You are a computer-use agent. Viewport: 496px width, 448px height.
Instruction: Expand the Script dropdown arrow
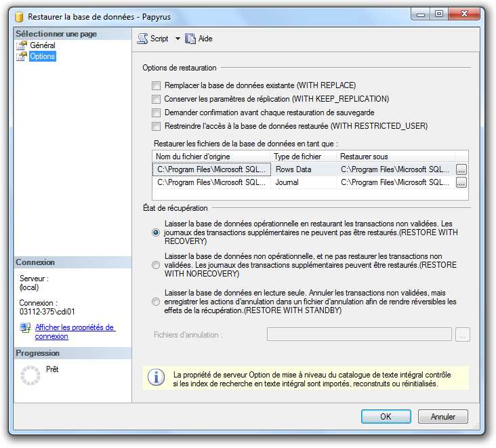point(178,39)
